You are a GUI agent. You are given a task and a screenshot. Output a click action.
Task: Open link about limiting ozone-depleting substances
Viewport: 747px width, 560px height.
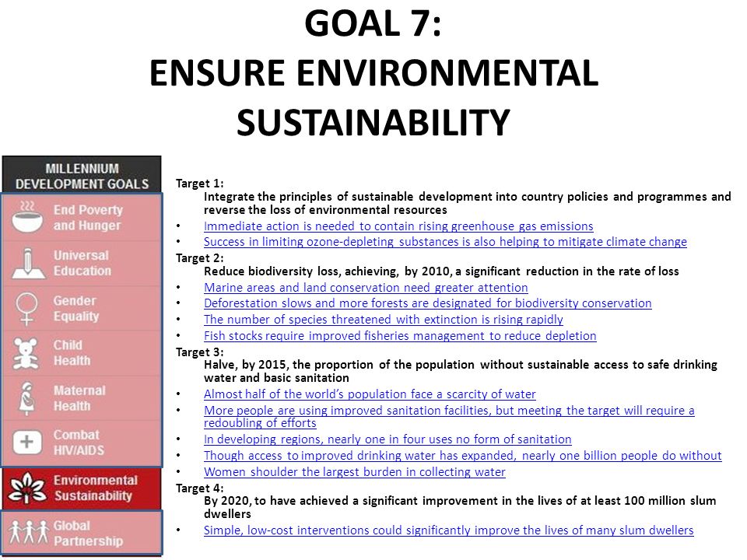[x=445, y=242]
